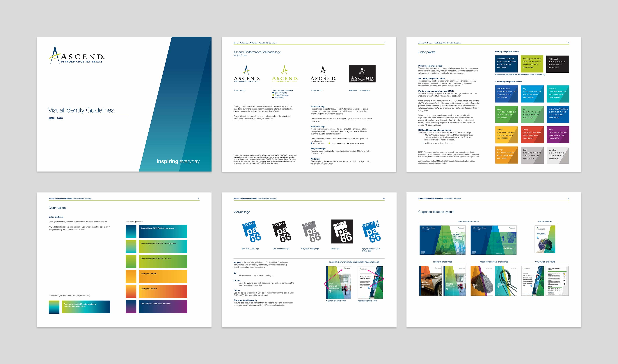
Task: Pick the Ascend blue PMS 541C swatch
Action: click(x=506, y=64)
